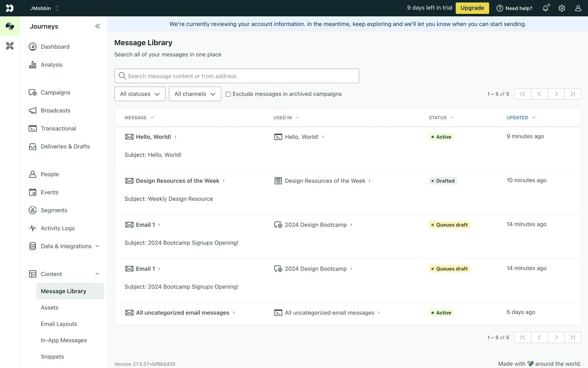
Task: Select Email Layouts under Content
Action: pyautogui.click(x=59, y=324)
